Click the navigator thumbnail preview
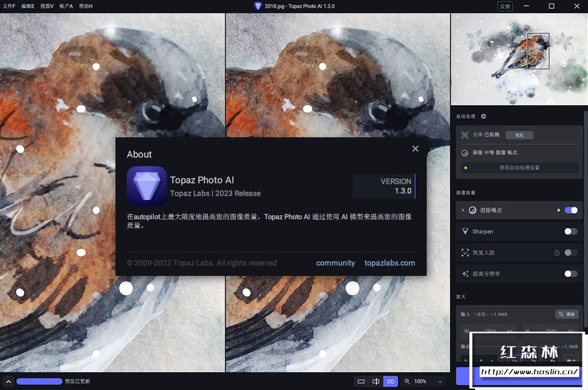 tap(520, 59)
